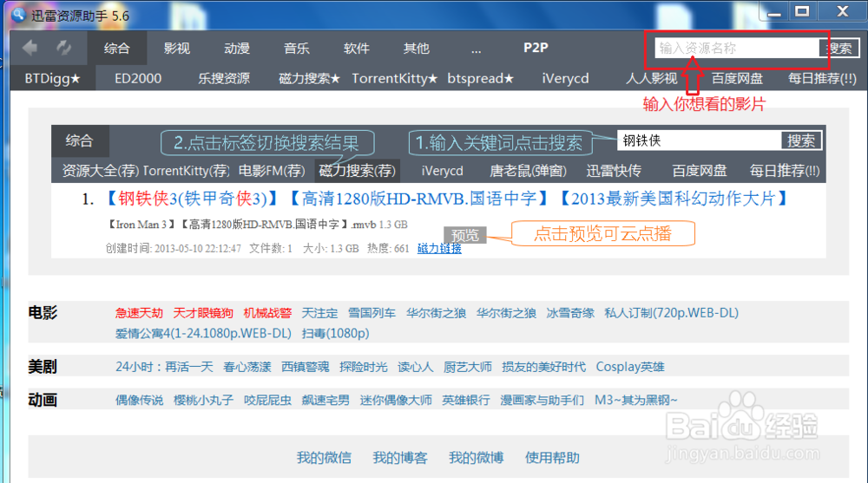
Task: Select the 其他 tab
Action: pyautogui.click(x=417, y=49)
